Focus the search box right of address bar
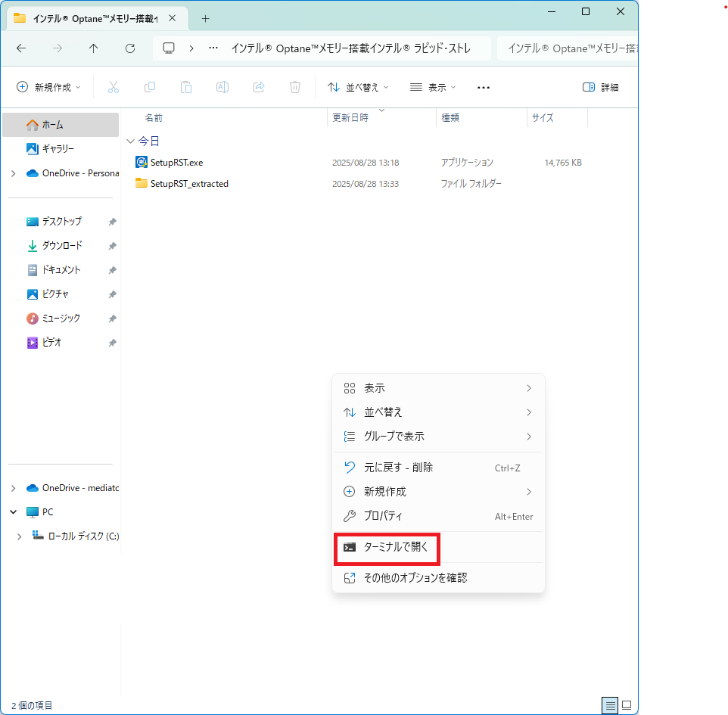728x715 pixels. click(568, 48)
